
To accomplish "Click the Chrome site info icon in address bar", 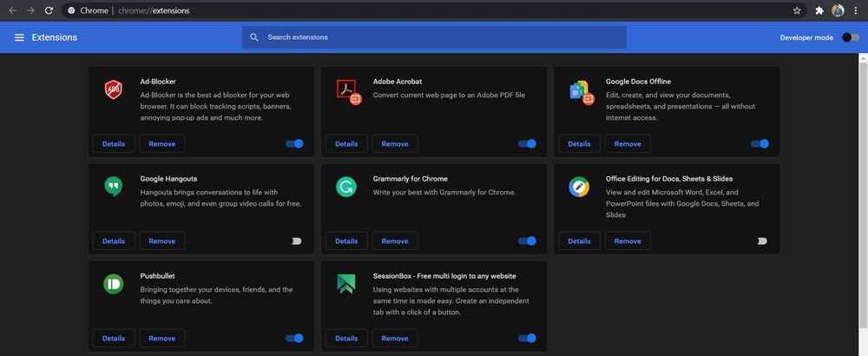I will 71,10.
